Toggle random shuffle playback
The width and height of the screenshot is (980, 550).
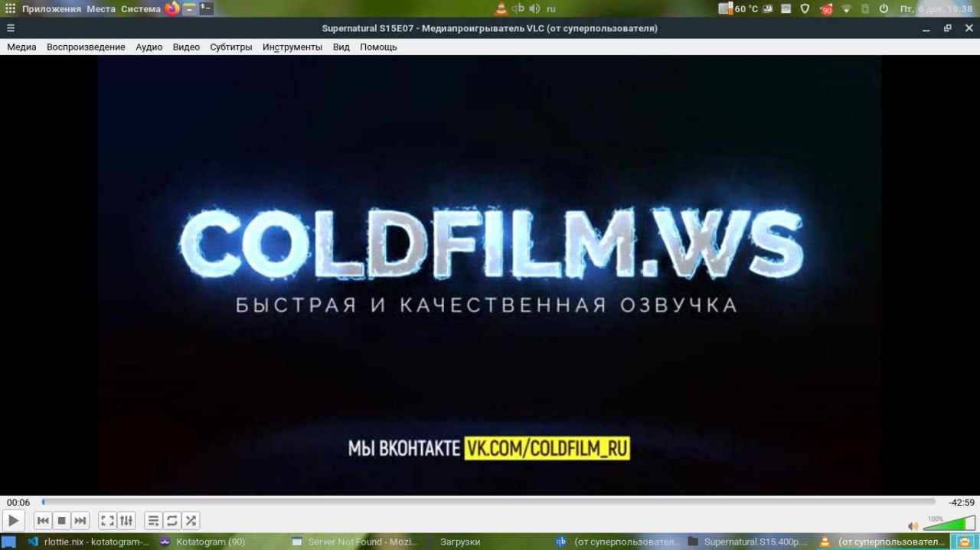pyautogui.click(x=191, y=521)
